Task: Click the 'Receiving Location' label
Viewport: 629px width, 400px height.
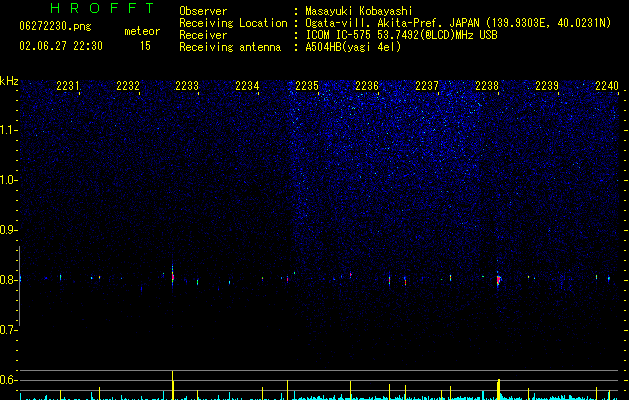Action: [x=233, y=23]
